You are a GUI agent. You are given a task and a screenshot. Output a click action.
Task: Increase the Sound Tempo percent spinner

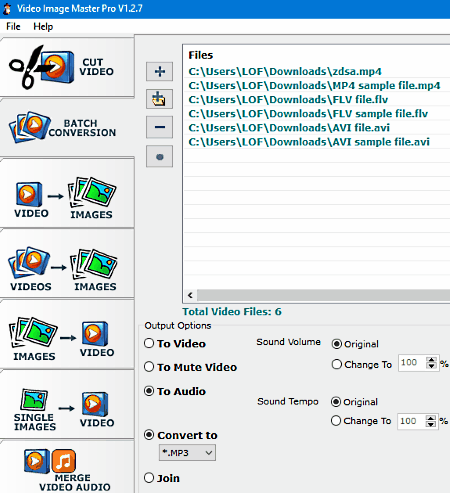click(x=431, y=418)
